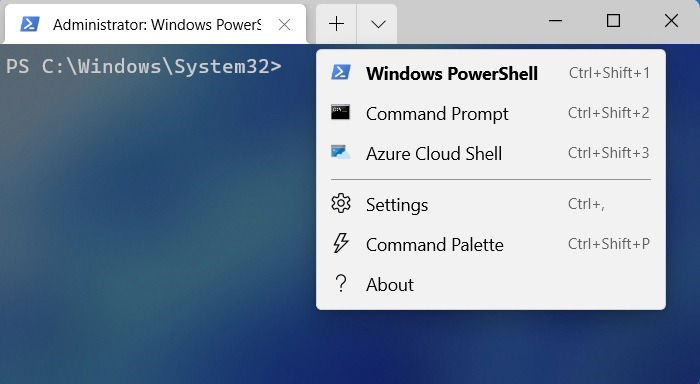Switch to Administrator: Windows PowerShell tab
Viewport: 700px width, 384px height.
click(155, 24)
